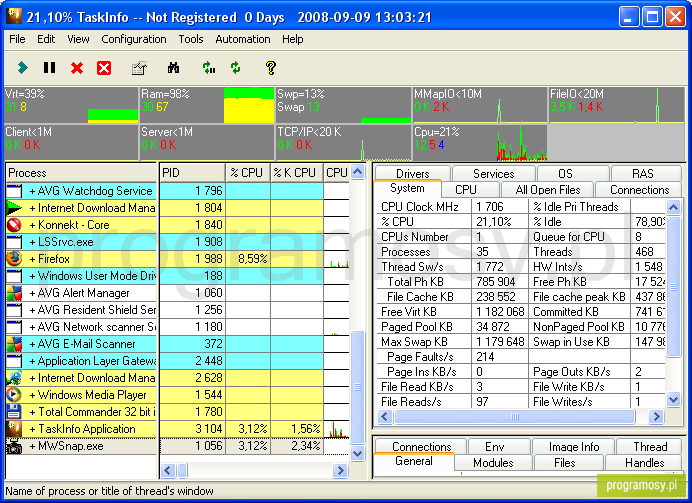
Task: Click the TaskInfo title bar application icon
Action: (14, 16)
